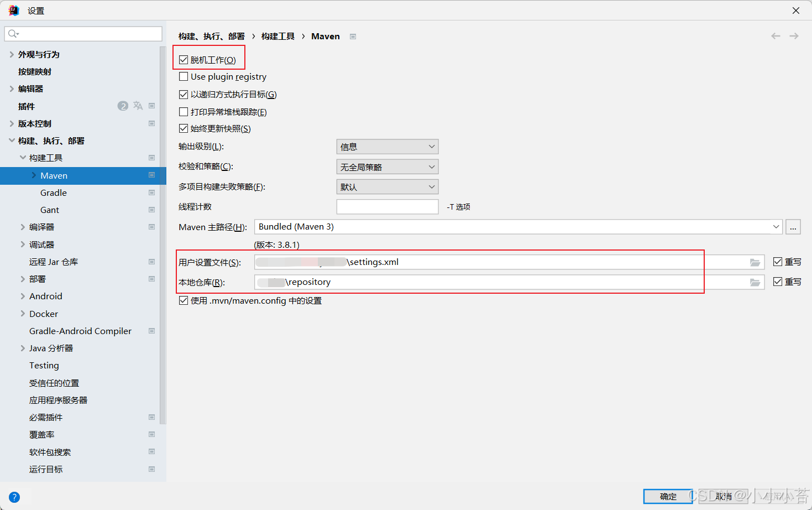
Task: Open Gradle-Android Compiler settings page
Action: click(80, 331)
